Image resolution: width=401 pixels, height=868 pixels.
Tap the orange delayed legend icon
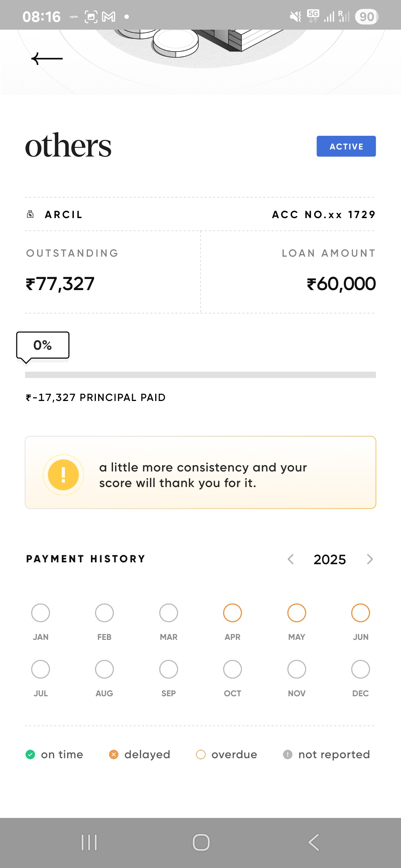tap(114, 754)
